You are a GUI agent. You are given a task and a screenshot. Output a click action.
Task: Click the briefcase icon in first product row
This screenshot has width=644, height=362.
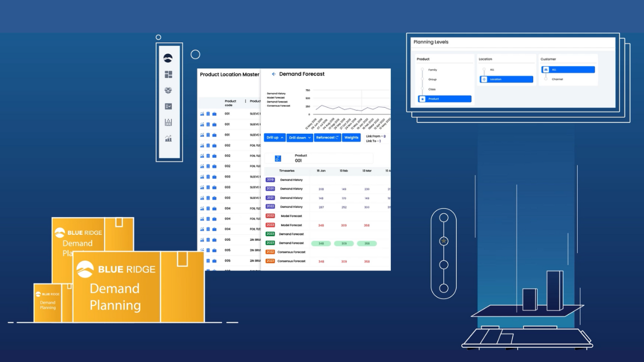tap(214, 114)
